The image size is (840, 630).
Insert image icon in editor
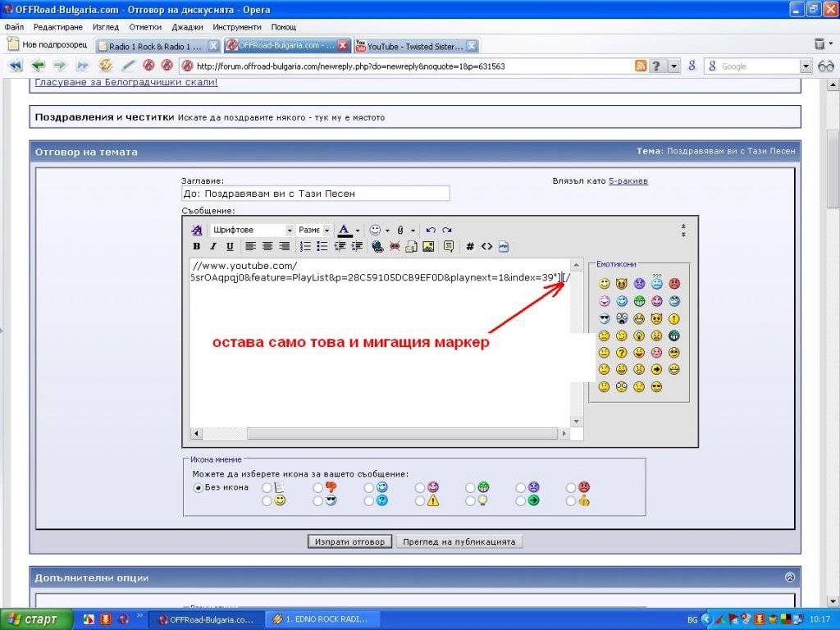[428, 246]
